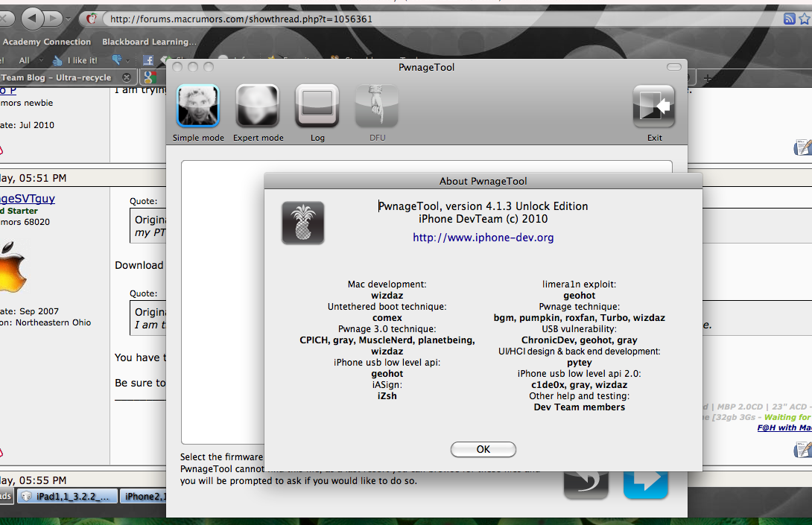Go forward in the browser

(x=53, y=19)
